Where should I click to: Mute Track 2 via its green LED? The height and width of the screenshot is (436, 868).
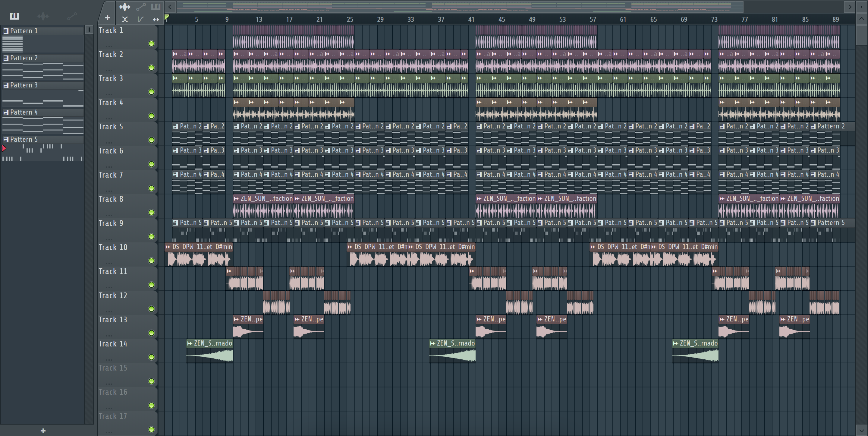[151, 68]
